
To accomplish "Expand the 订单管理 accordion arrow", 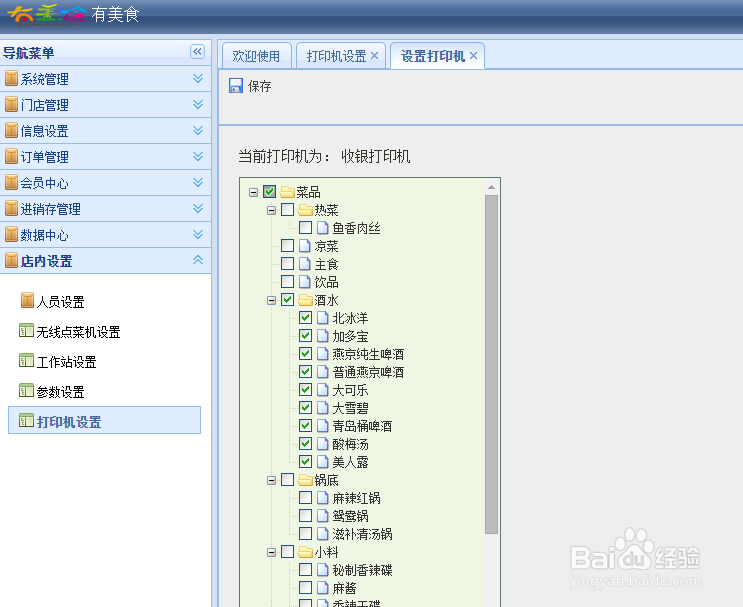I will pos(198,156).
